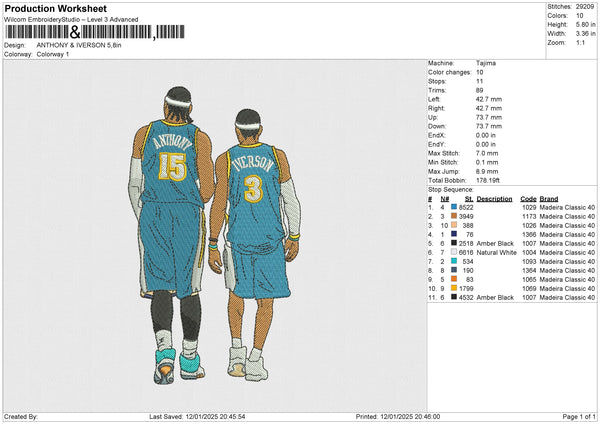Screen dimensions: 600x424
Task: Click the thread code 1029
Action: pyautogui.click(x=529, y=207)
